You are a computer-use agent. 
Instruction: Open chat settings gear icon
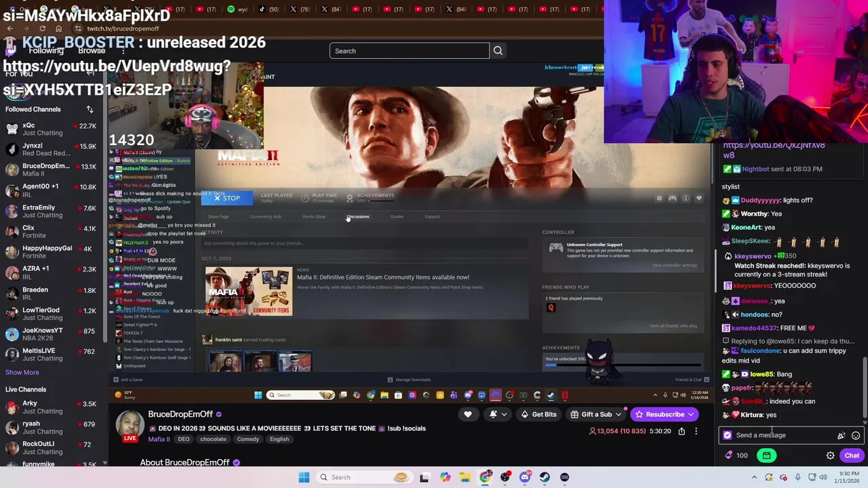pos(830,455)
